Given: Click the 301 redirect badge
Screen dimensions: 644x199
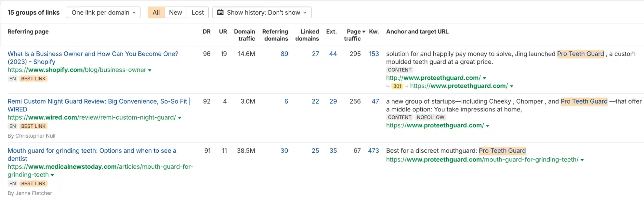Looking at the screenshot, I should tap(397, 86).
